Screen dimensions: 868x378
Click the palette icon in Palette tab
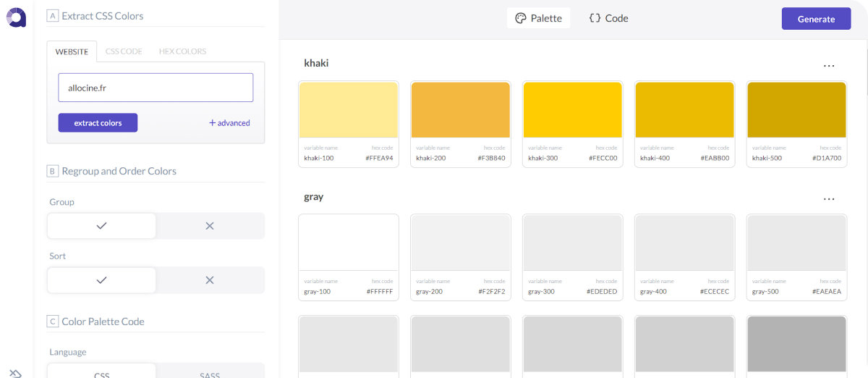coord(520,18)
